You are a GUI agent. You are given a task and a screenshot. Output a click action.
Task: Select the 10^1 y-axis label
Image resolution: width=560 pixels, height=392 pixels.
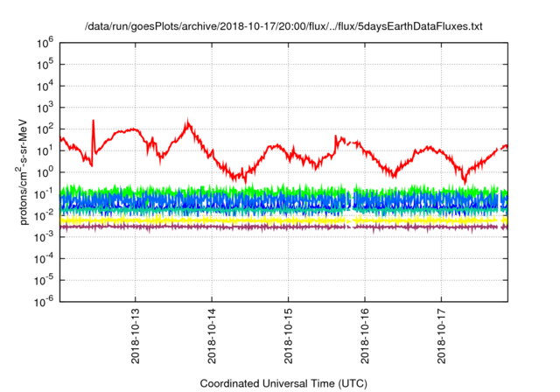tap(45, 151)
